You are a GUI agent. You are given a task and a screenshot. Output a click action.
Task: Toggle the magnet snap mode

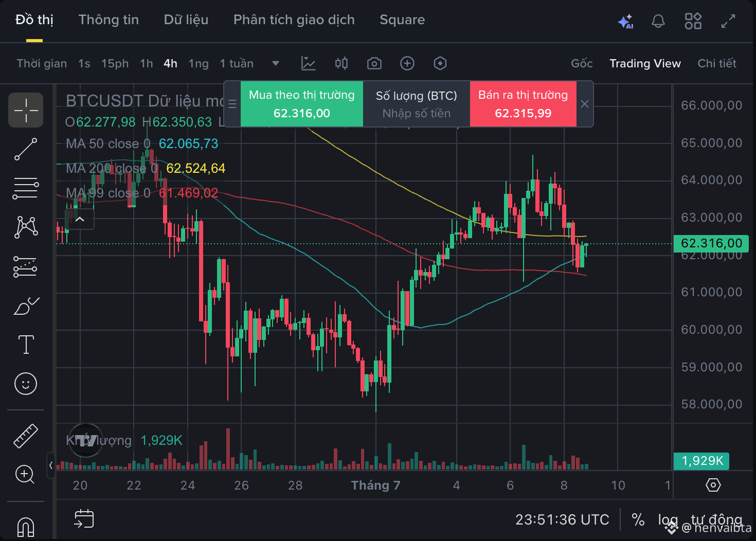click(x=26, y=527)
